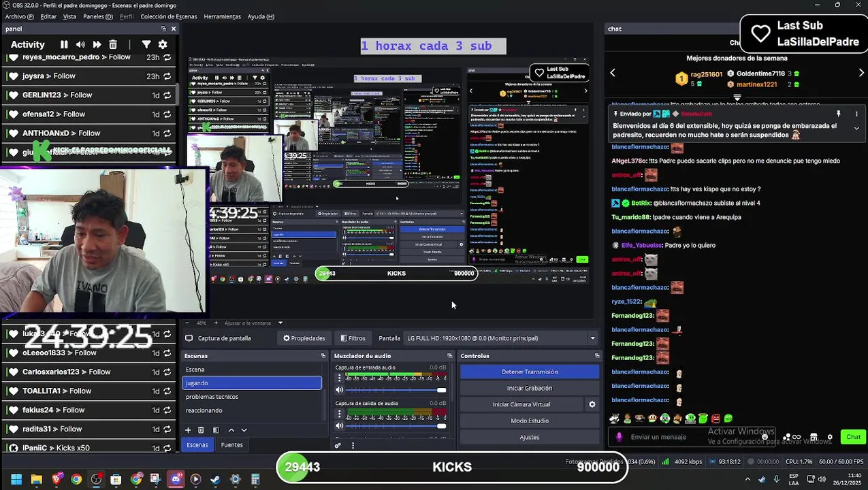Image resolution: width=868 pixels, height=490 pixels.
Task: Open Propiedades of the selected source
Action: point(304,338)
